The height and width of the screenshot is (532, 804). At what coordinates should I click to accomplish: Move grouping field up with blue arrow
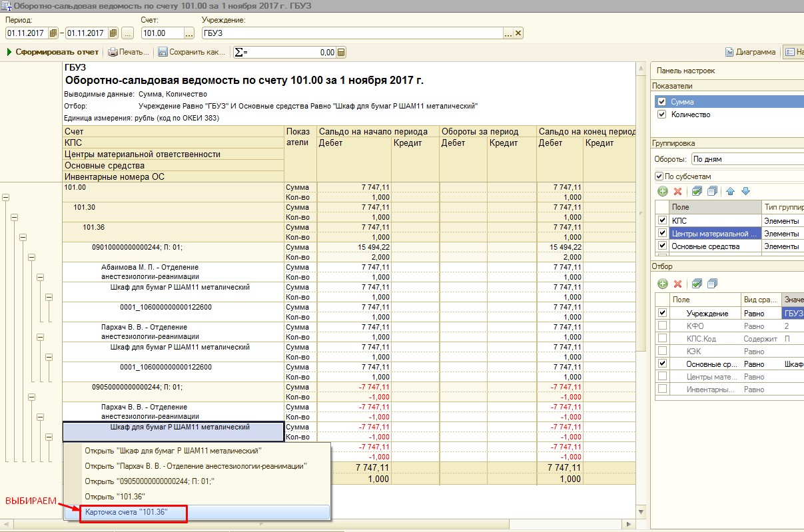pyautogui.click(x=730, y=191)
